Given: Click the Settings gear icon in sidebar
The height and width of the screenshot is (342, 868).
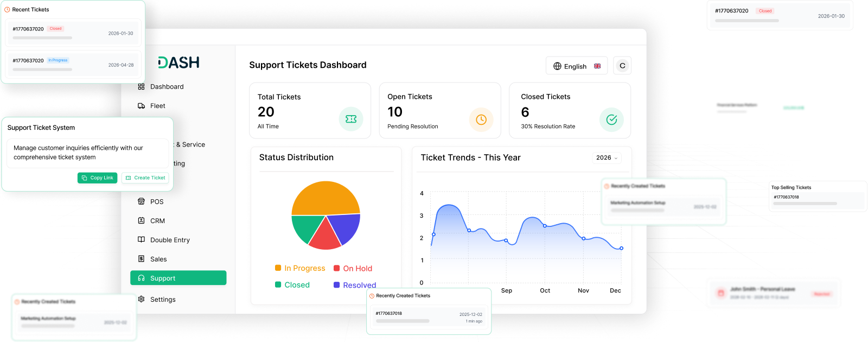Looking at the screenshot, I should click(x=141, y=299).
